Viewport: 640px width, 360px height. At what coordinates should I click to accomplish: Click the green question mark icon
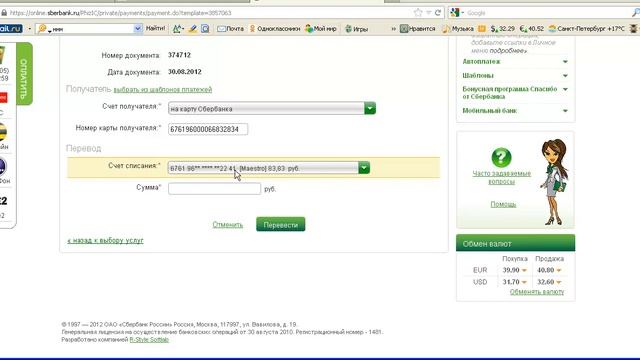[x=501, y=158]
